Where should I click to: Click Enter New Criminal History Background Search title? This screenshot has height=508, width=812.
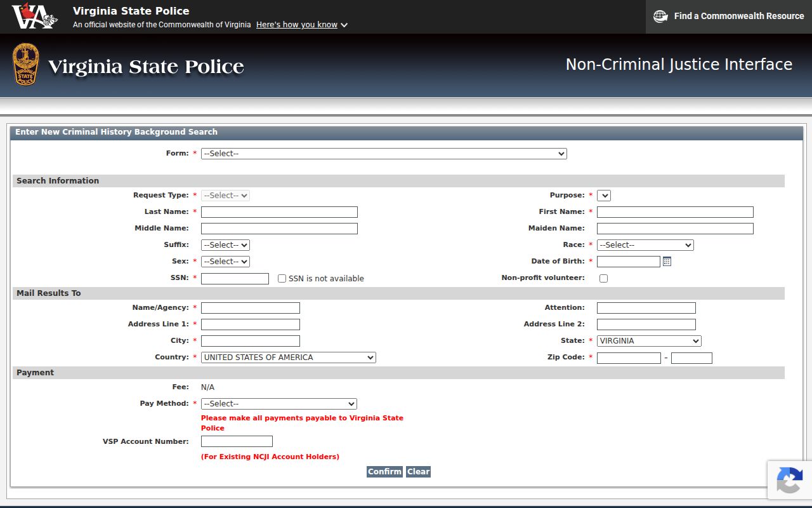point(117,132)
